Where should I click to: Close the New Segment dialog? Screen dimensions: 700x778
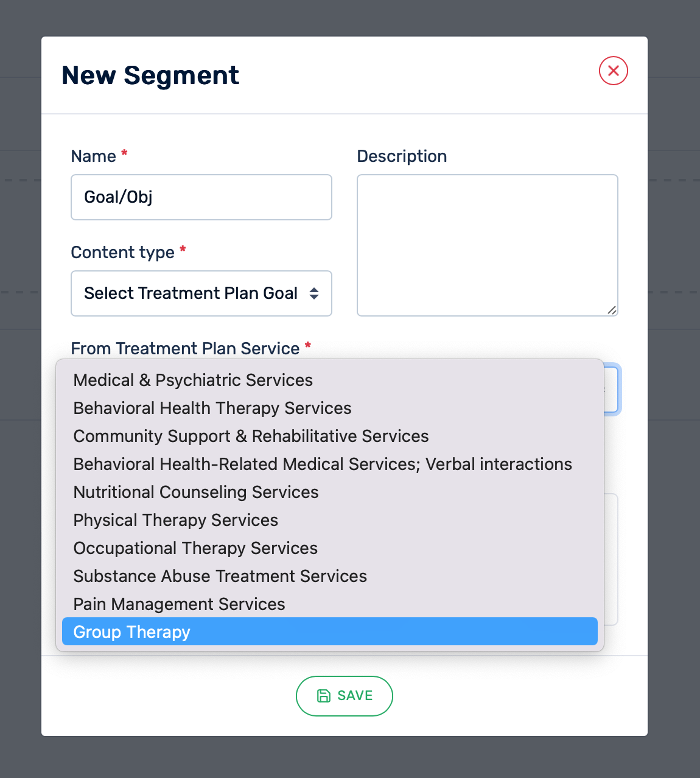coord(613,71)
